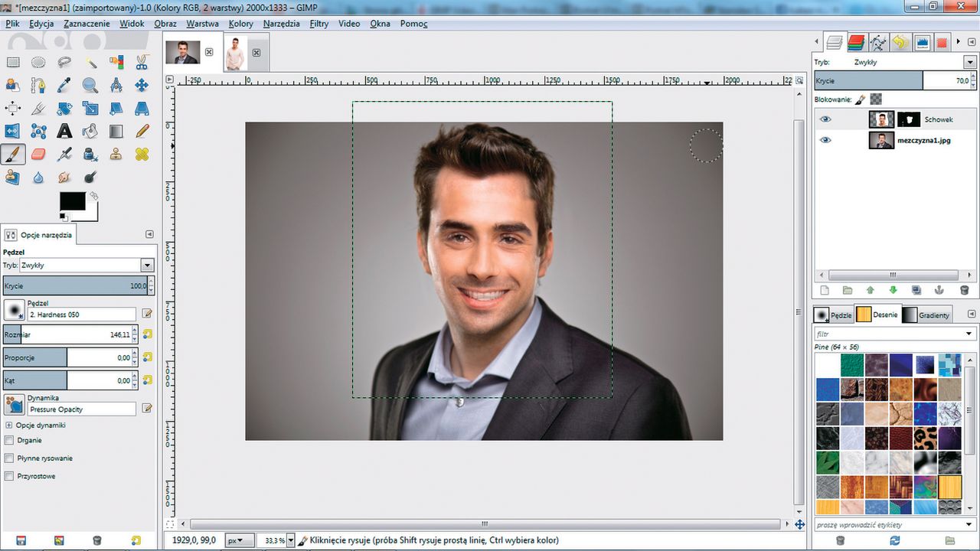Open layers dock tab menu arrow
The image size is (980, 551).
pos(970,43)
